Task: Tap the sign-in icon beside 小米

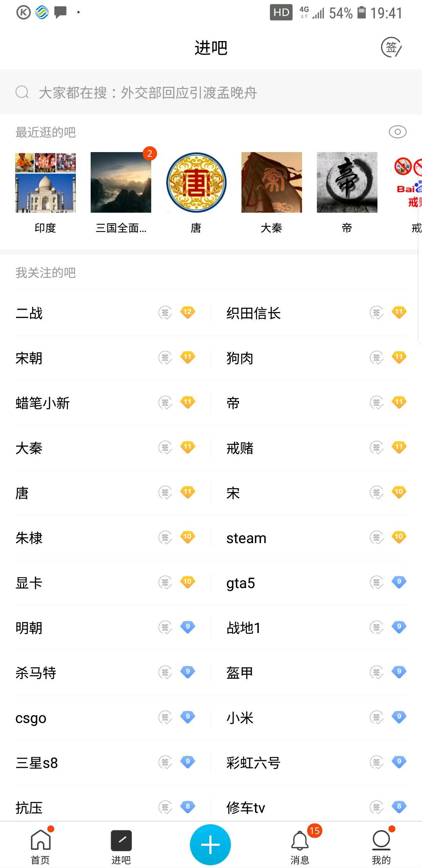Action: click(x=377, y=717)
